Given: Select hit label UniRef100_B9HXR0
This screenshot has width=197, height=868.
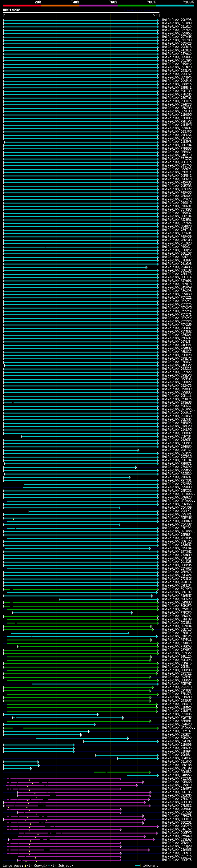Looking at the screenshot, I should click(x=177, y=738).
